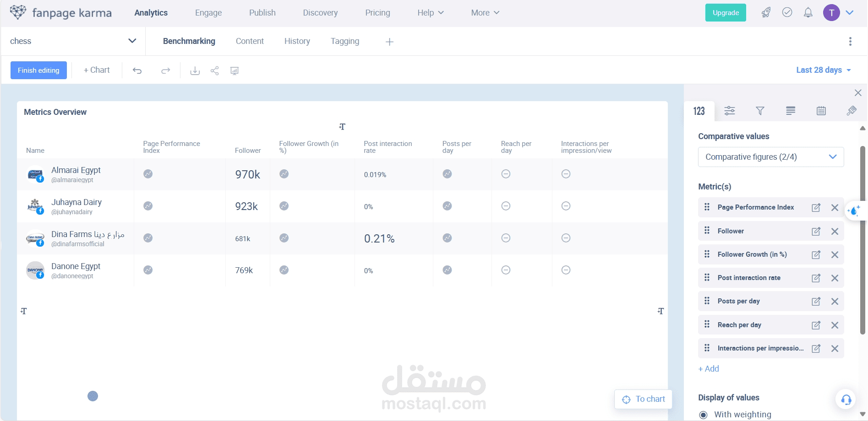Go to the Publish section
The height and width of the screenshot is (421, 868).
[262, 13]
